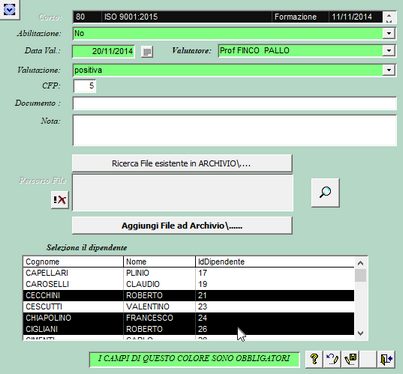This screenshot has height=374, width=403.
Task: Click the blank button between save and exit
Action: [368, 359]
